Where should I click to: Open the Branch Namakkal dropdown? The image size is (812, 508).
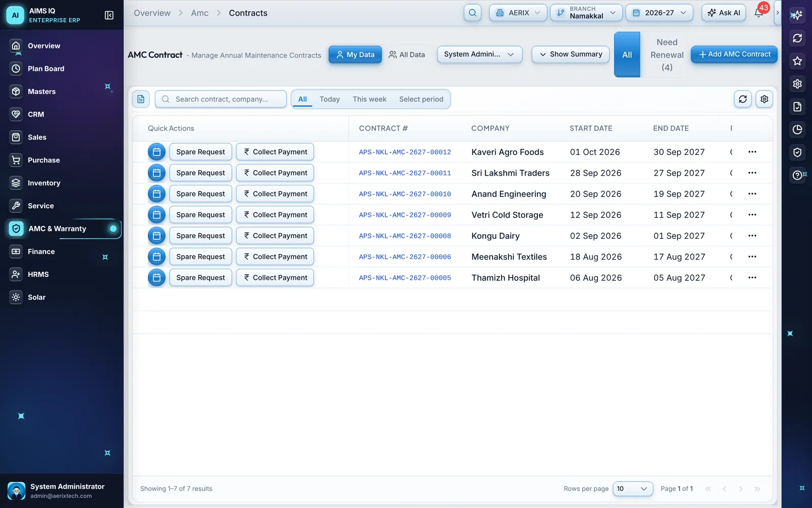point(586,13)
